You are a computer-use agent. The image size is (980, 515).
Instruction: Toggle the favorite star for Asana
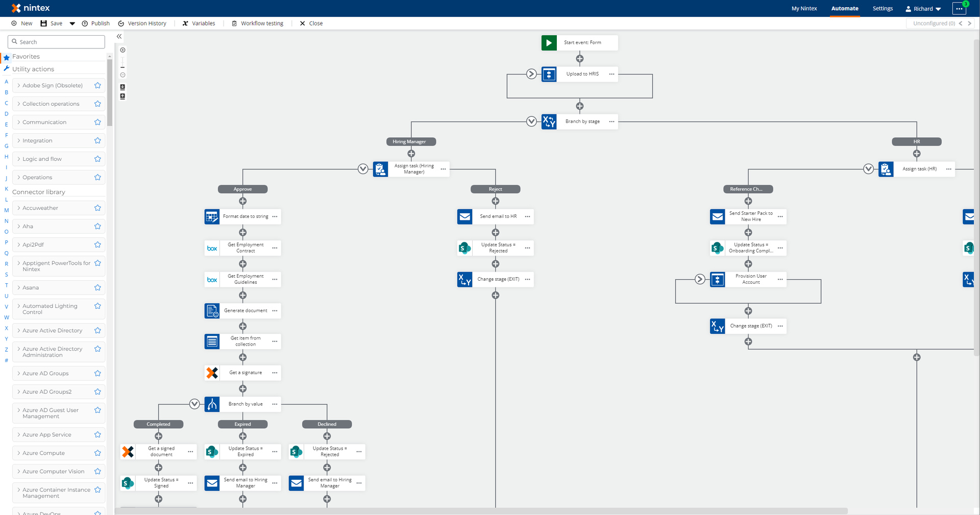[97, 288]
